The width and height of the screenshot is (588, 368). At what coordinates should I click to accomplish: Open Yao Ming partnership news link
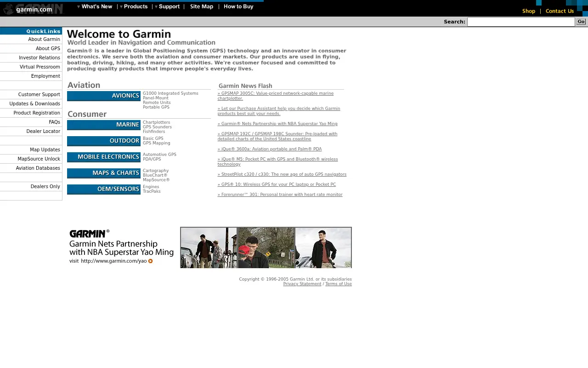click(x=277, y=124)
